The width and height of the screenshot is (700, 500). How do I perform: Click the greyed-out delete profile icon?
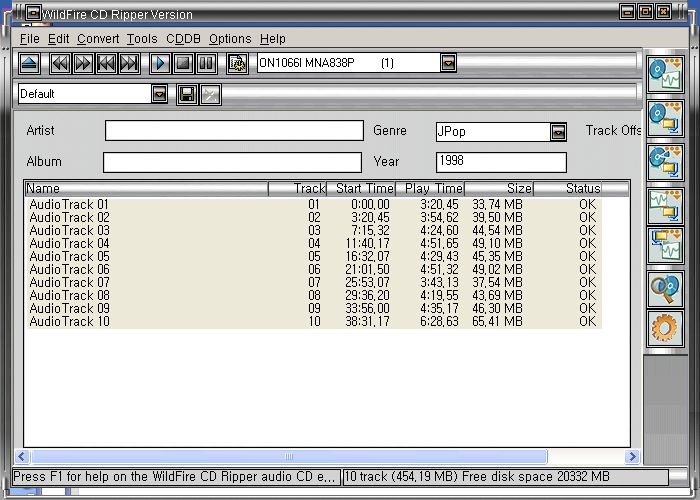[x=211, y=94]
